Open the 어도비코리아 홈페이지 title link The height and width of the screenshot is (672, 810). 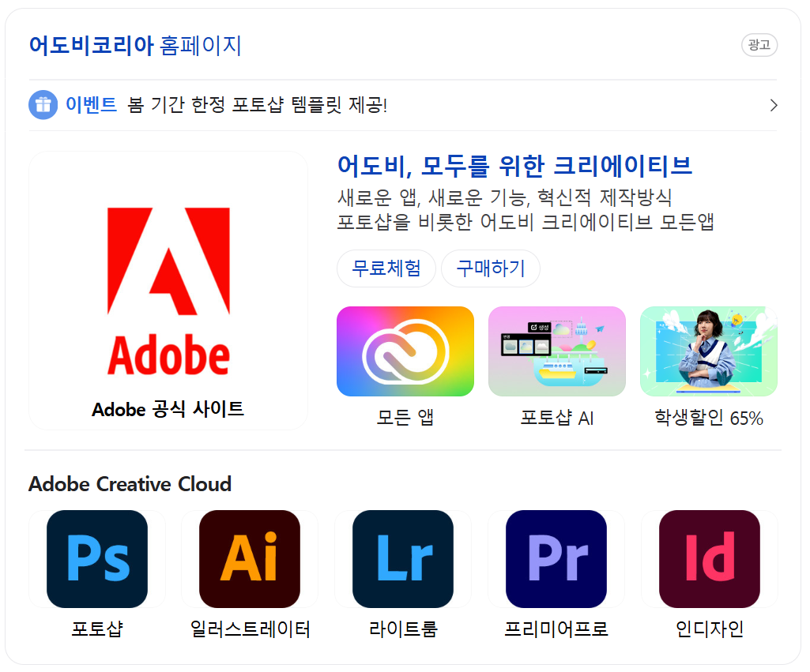135,46
